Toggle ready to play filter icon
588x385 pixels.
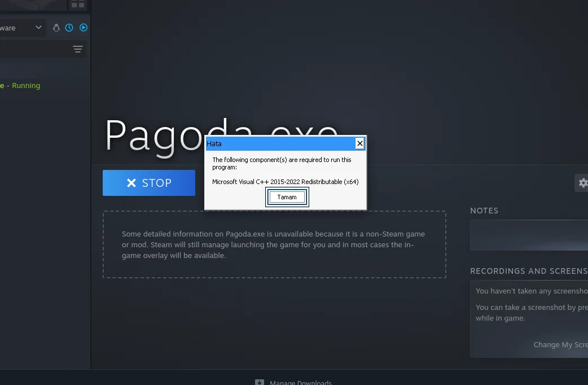84,28
